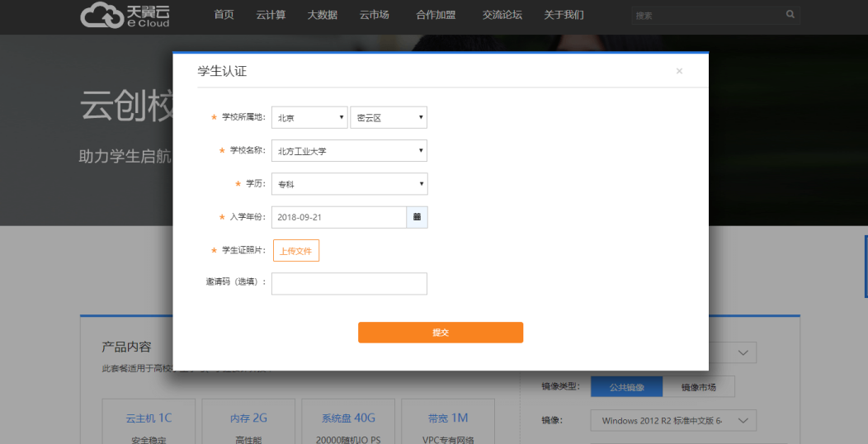Viewport: 868px width, 444px height.
Task: Open the 北京 province dropdown
Action: click(309, 118)
